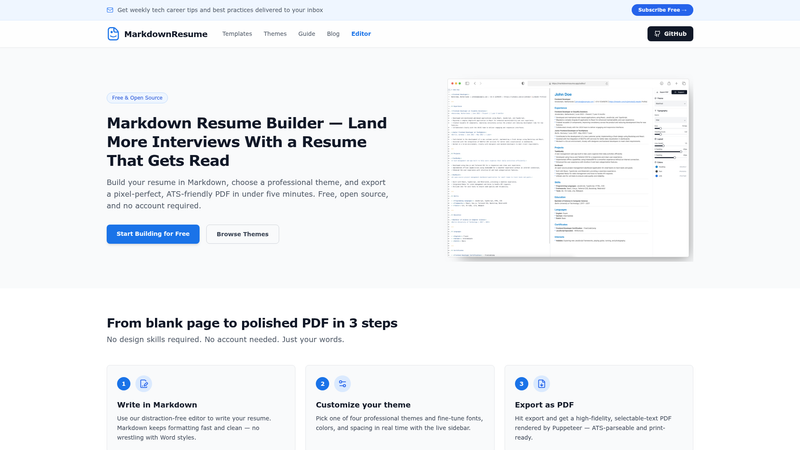
Task: Open the GitHub button
Action: 670,34
